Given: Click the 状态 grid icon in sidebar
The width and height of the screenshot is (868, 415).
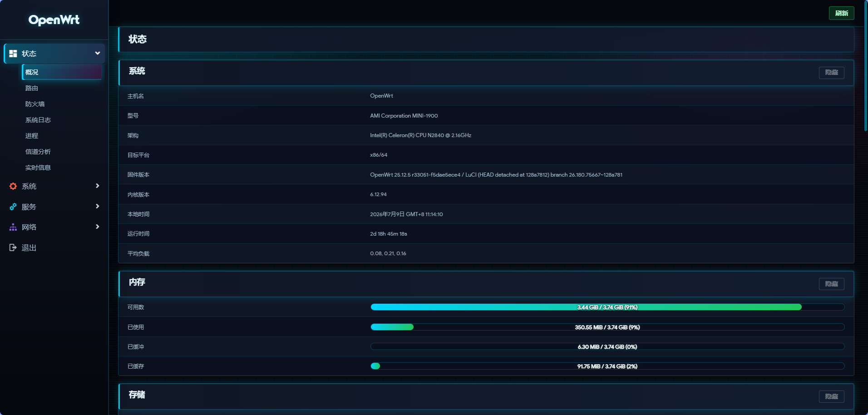Looking at the screenshot, I should (x=13, y=54).
